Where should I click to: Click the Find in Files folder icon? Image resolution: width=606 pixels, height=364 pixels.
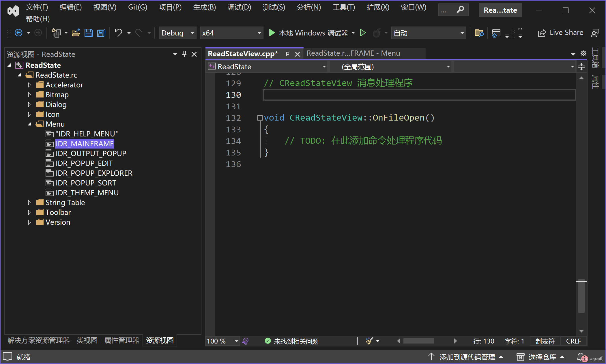click(x=479, y=33)
